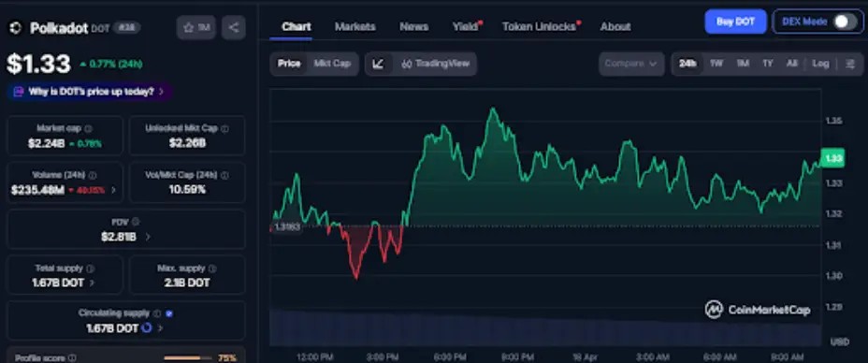Click info icon next to FDV
The height and width of the screenshot is (363, 868).
[x=136, y=222]
